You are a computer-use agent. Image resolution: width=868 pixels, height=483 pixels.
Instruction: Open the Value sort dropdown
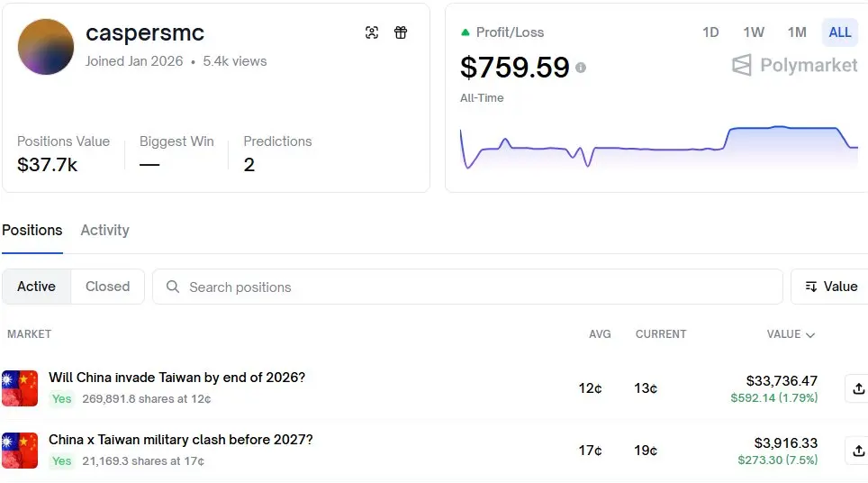831,287
